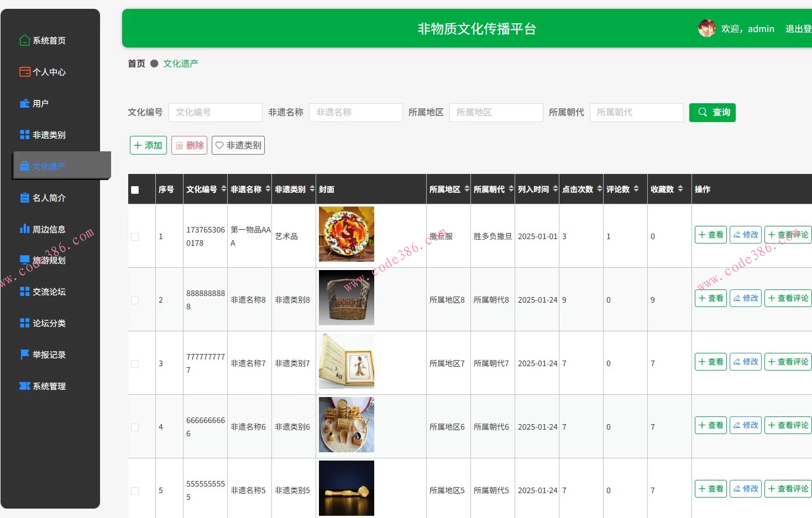Click the 用户 megaphone icon in sidebar

(24, 103)
